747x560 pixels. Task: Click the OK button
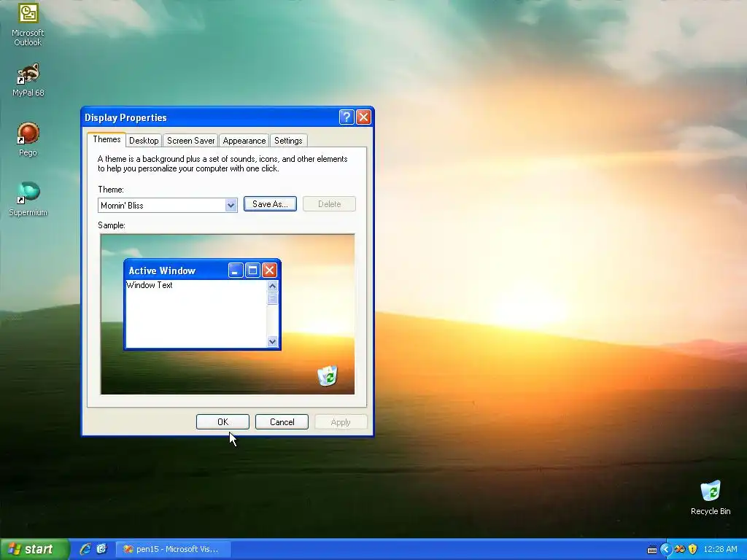222,422
